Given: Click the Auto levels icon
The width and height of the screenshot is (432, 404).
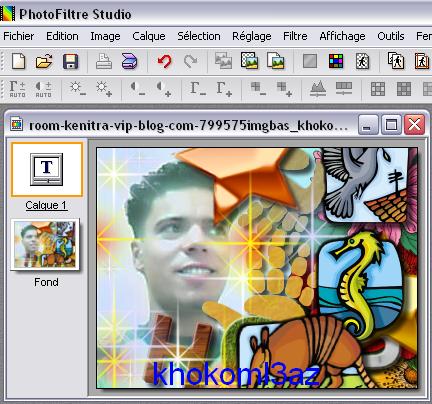Looking at the screenshot, I should (x=17, y=89).
